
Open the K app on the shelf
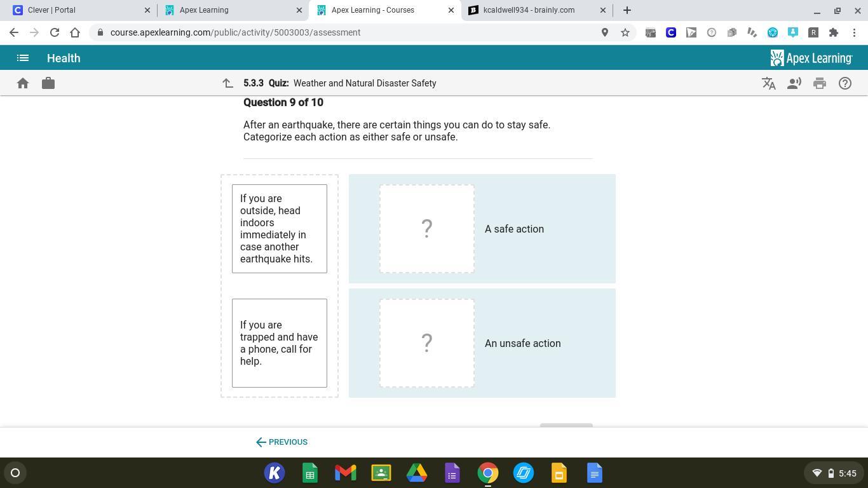(275, 473)
